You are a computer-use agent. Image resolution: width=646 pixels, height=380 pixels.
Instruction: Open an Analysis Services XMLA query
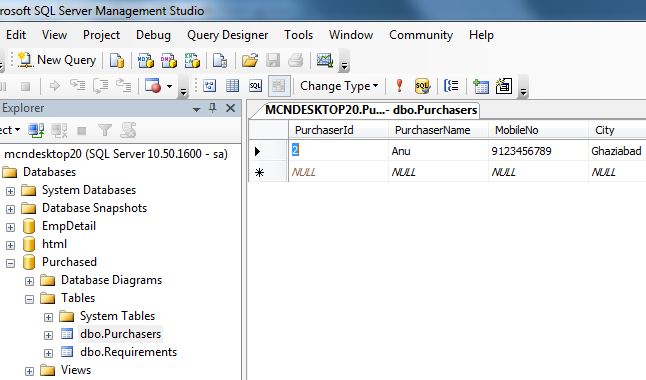(192, 61)
